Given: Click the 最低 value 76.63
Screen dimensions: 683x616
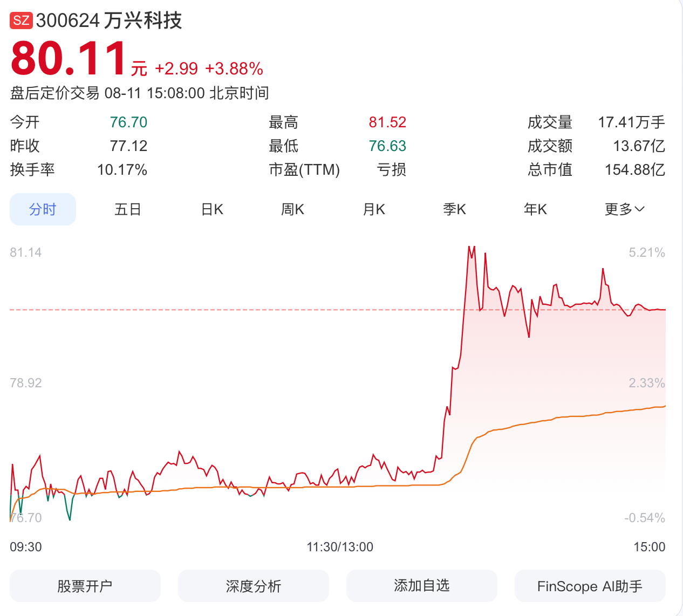Looking at the screenshot, I should click(387, 146).
